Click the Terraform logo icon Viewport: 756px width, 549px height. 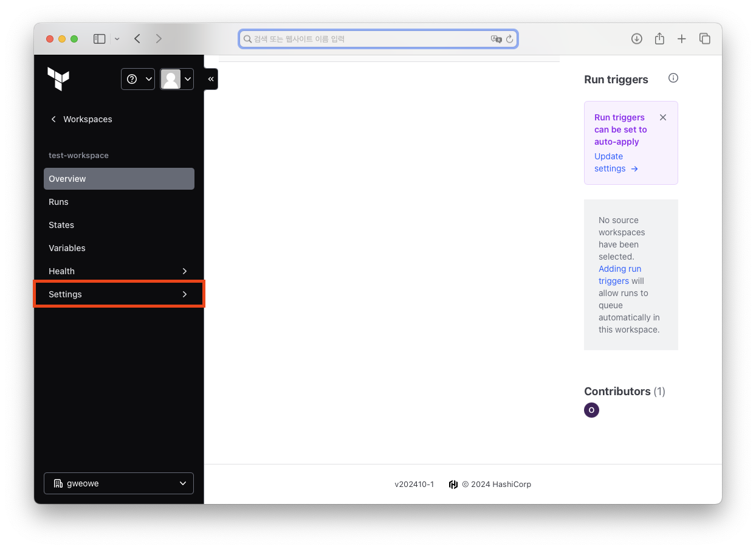[x=58, y=79]
